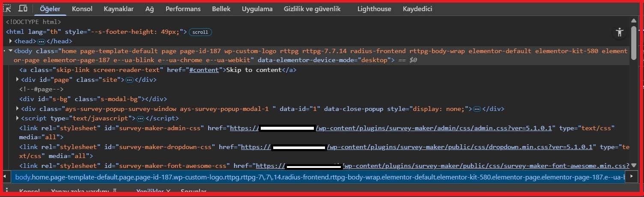Click the scroll badge on html element

pyautogui.click(x=200, y=32)
